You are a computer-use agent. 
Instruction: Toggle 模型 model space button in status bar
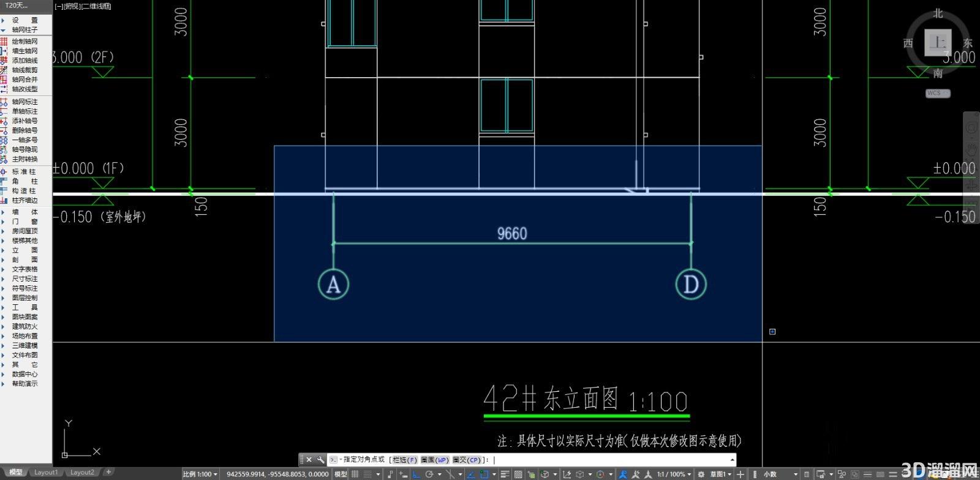click(341, 474)
